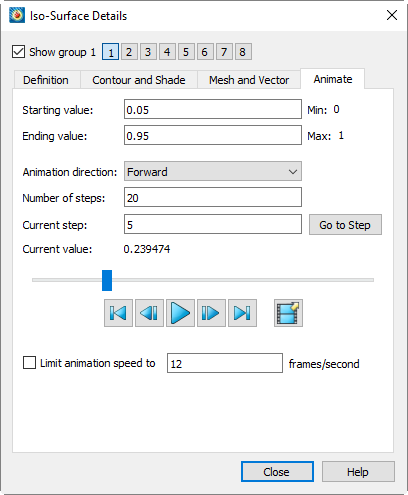Play the iso-surface animation
This screenshot has height=495, width=408.
point(180,313)
